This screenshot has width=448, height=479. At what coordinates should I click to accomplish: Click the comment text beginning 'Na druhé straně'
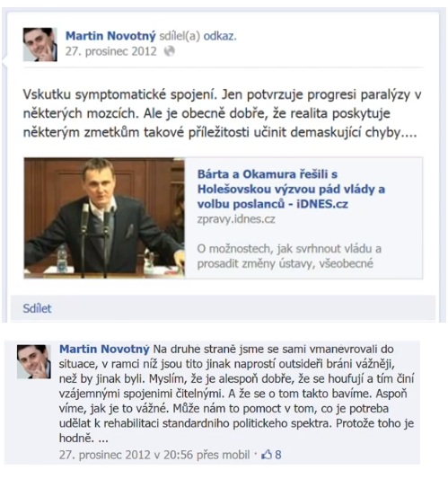point(236,394)
